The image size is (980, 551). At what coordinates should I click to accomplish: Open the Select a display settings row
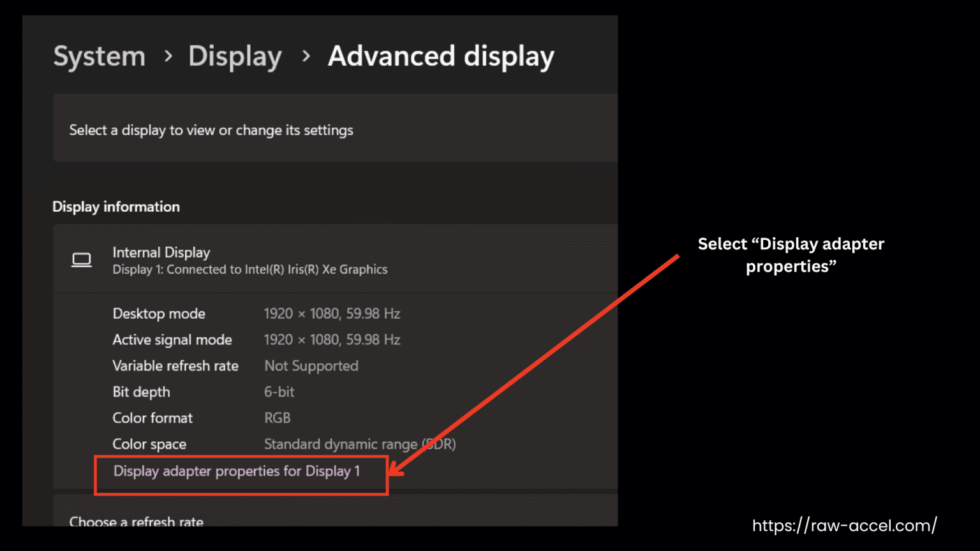pos(211,130)
